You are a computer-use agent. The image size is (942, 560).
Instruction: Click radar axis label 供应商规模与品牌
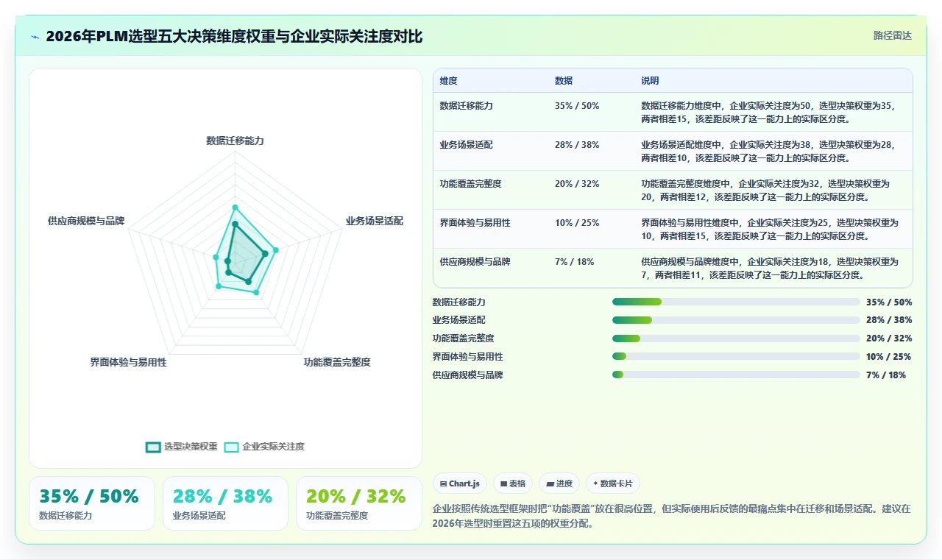[x=86, y=221]
